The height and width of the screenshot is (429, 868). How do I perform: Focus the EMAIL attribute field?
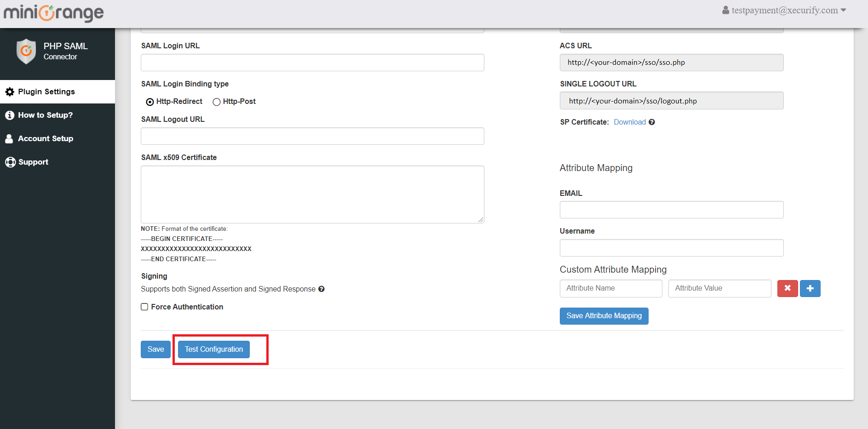coord(672,210)
